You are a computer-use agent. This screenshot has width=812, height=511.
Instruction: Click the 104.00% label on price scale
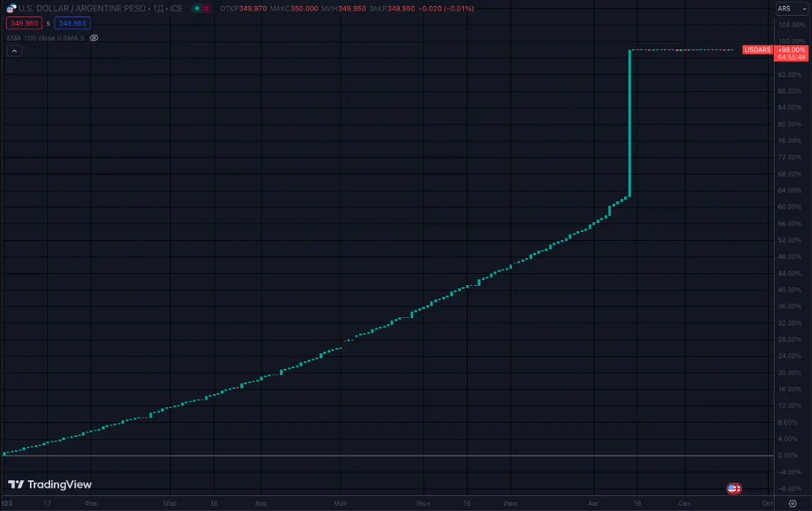[792, 25]
